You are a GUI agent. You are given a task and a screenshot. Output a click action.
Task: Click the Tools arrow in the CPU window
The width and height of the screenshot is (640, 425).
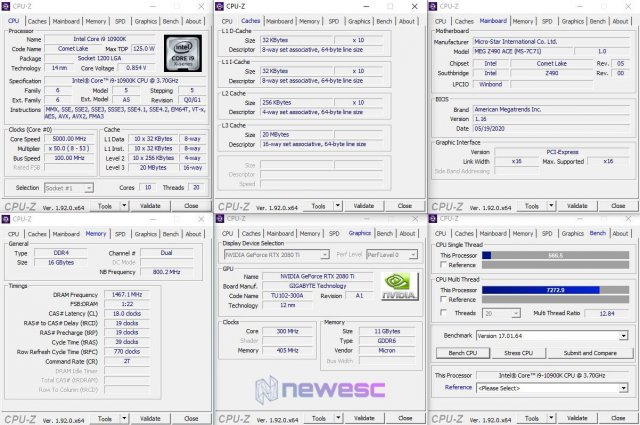click(122, 205)
